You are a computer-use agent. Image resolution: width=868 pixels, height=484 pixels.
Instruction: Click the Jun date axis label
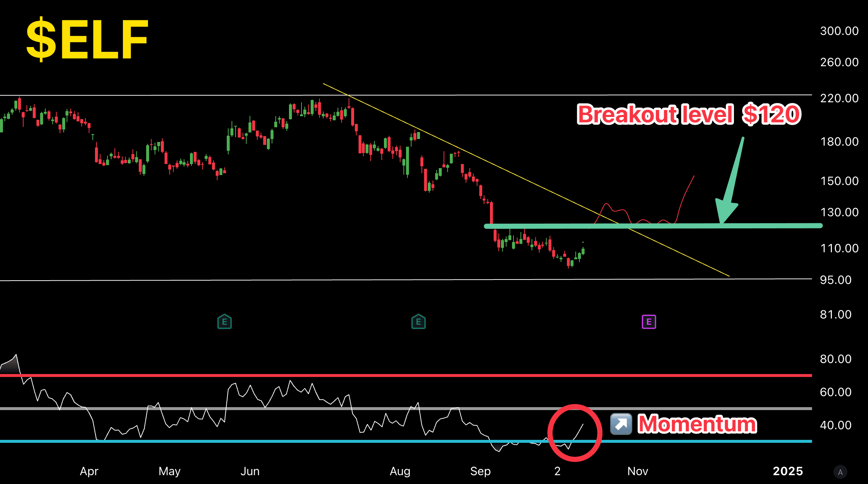point(250,471)
